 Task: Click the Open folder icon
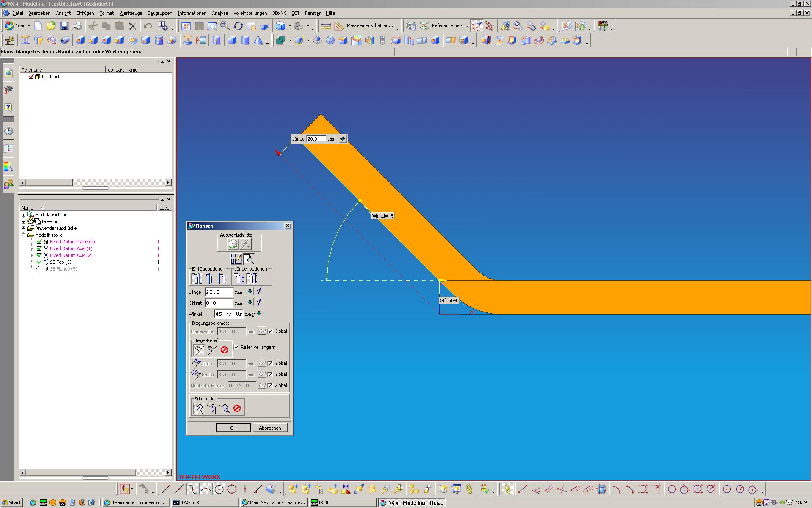point(51,26)
